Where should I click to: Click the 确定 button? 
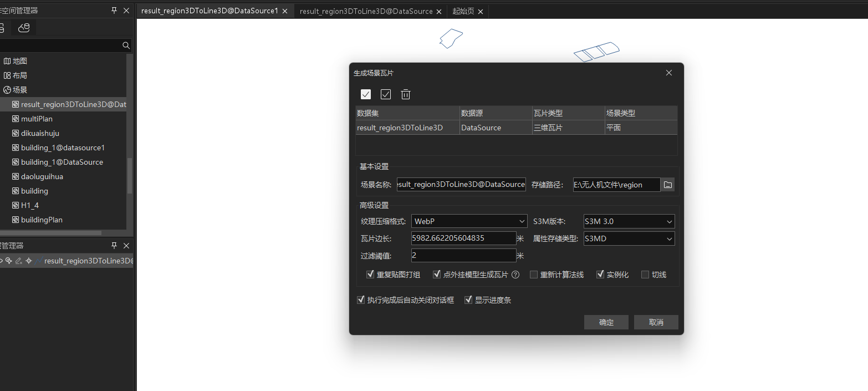coord(606,322)
